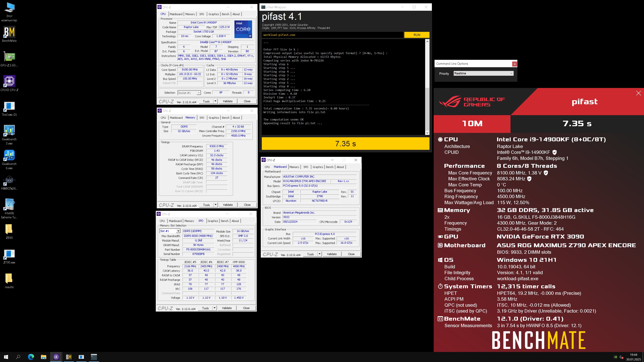Viewport: 644px width, 362px height.
Task: Click the BIOS Version 9933 field
Action: (319, 217)
